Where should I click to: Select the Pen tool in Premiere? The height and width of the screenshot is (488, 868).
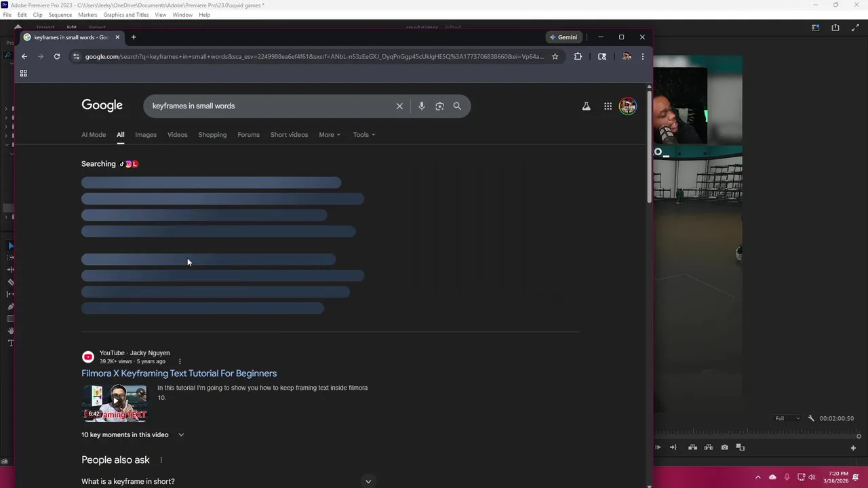(x=11, y=306)
